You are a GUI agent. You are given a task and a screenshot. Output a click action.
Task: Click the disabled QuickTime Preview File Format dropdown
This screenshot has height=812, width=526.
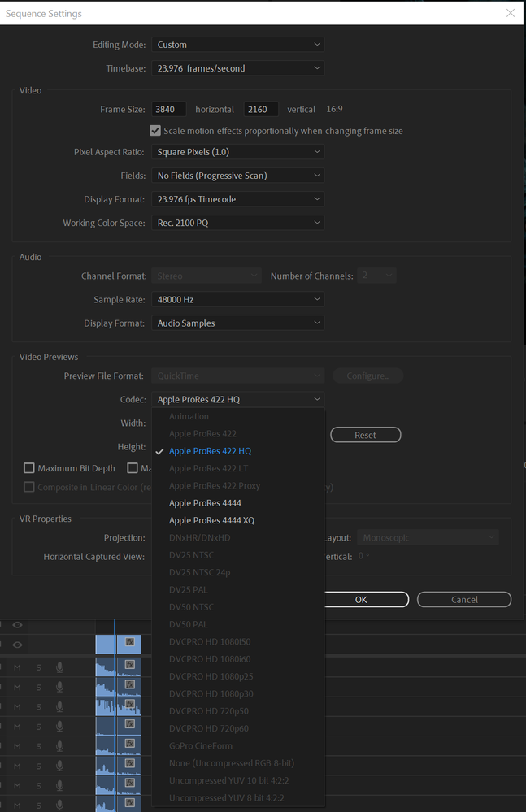(238, 376)
